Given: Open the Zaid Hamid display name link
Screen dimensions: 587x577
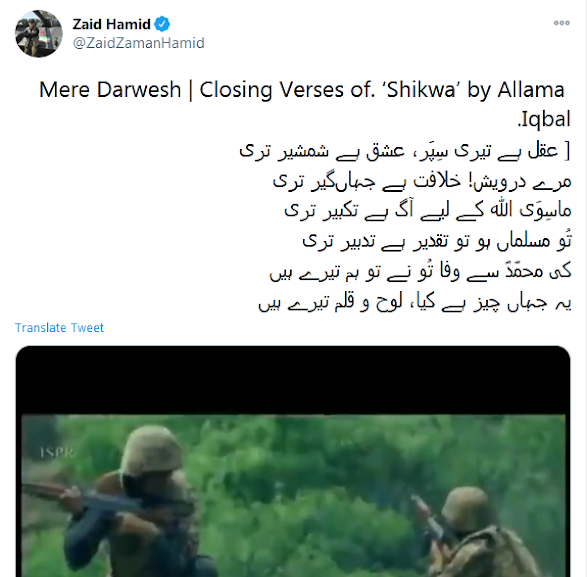Looking at the screenshot, I should (111, 24).
